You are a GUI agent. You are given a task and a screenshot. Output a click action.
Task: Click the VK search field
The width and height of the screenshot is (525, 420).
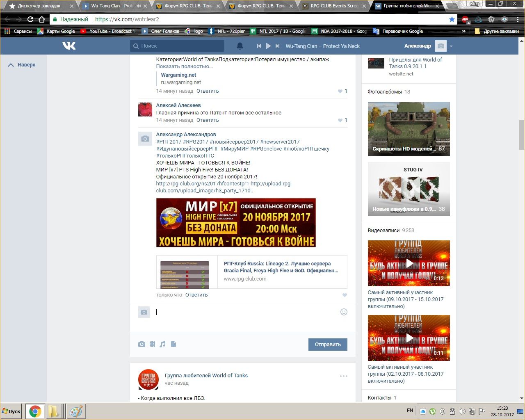(177, 46)
